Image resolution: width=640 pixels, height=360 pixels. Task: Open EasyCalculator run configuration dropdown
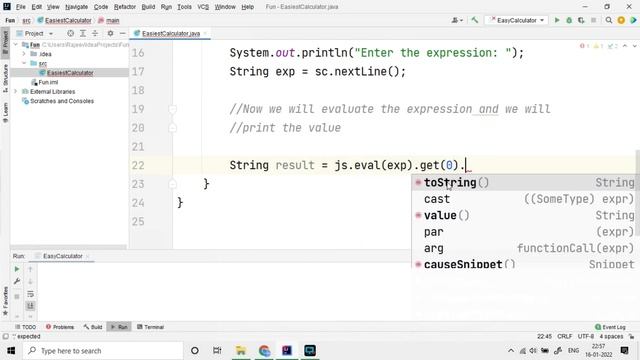(x=517, y=20)
